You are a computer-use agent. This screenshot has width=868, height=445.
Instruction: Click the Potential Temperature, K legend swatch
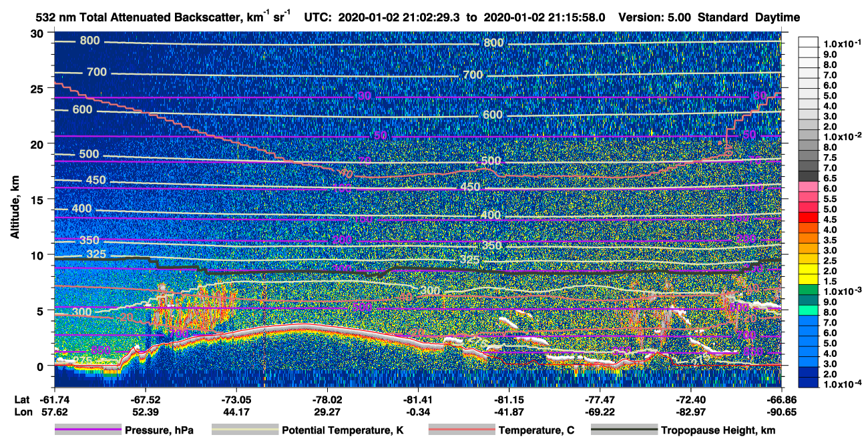coord(244,430)
